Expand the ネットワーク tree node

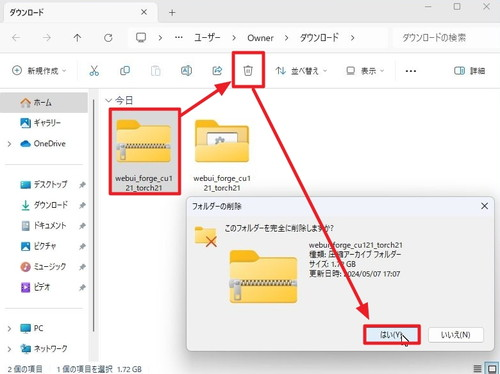click(9, 349)
